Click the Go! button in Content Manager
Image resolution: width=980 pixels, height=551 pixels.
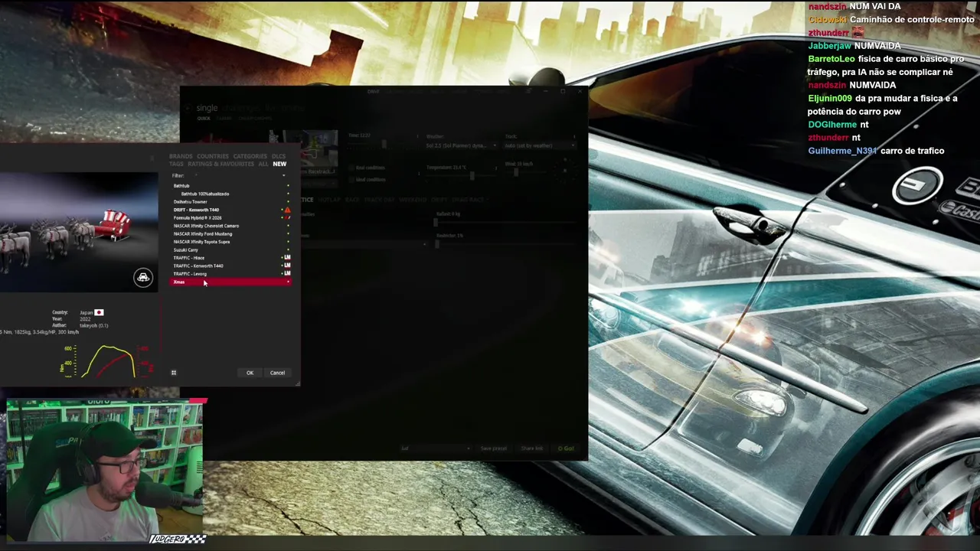[567, 448]
